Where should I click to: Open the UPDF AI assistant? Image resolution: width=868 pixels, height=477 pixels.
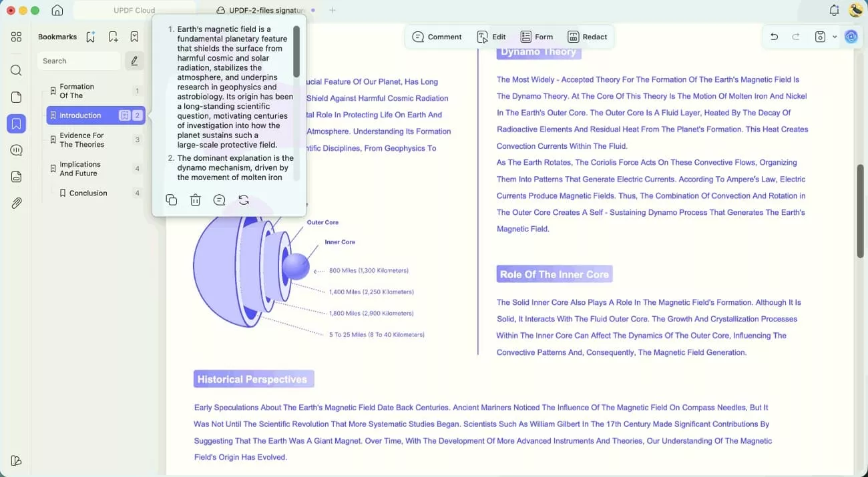pyautogui.click(x=851, y=37)
